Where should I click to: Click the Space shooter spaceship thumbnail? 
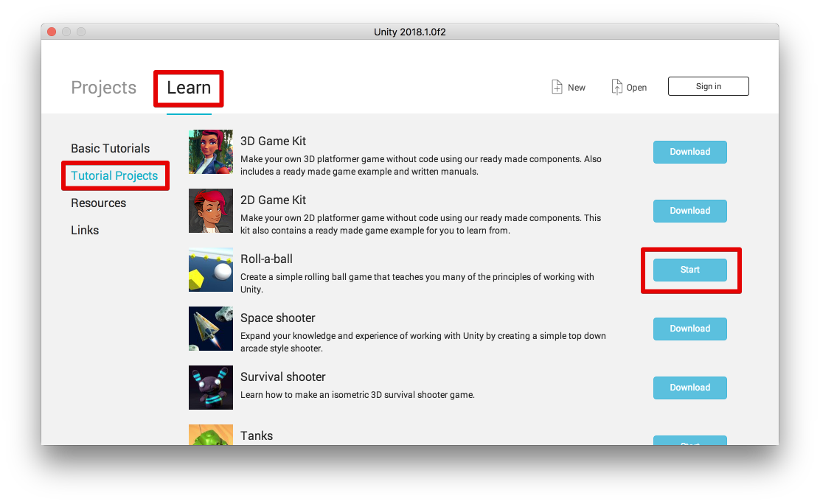pos(211,329)
